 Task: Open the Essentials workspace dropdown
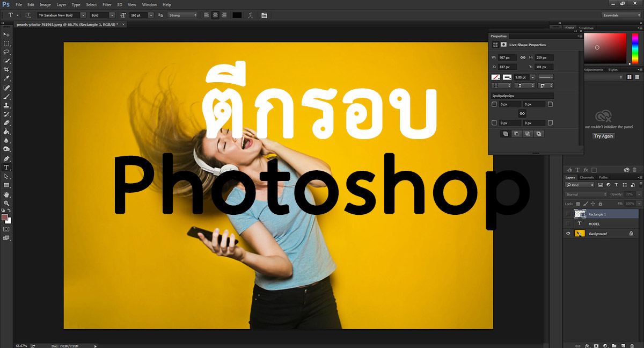621,16
